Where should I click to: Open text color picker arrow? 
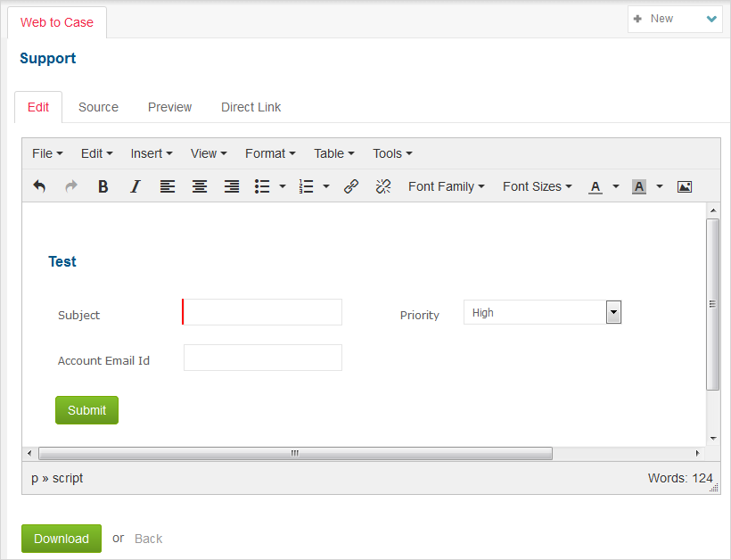[616, 186]
